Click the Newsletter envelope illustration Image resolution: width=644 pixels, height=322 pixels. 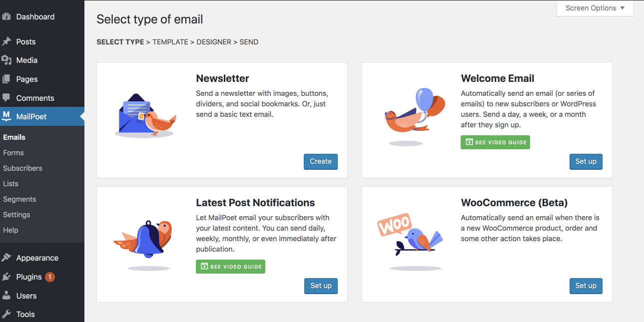(145, 115)
